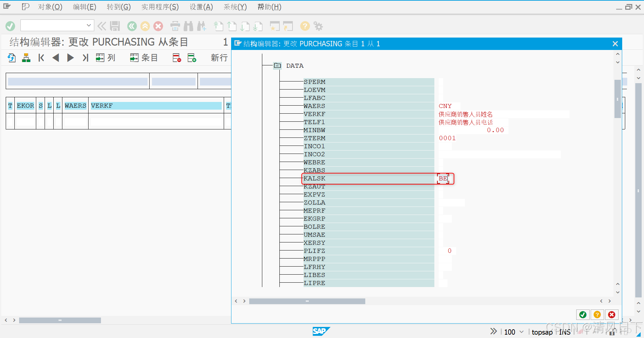Open the 帮助(H) menu
Viewport: 644px width, 338px height.
click(269, 7)
